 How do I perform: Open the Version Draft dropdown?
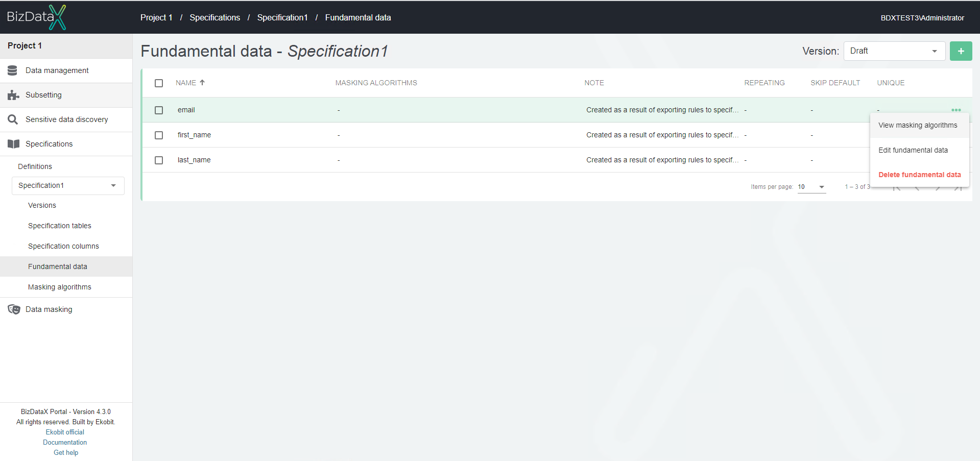894,51
